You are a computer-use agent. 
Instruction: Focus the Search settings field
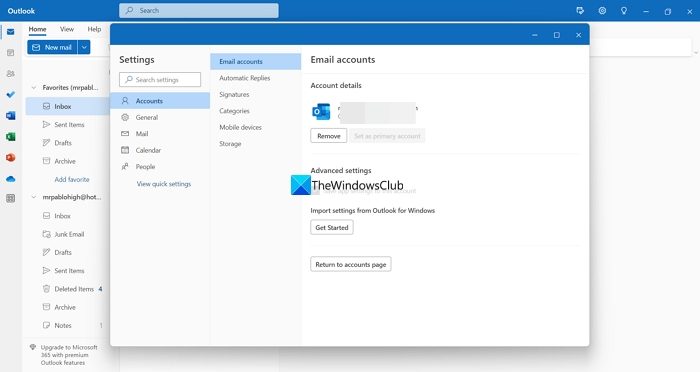tap(160, 79)
